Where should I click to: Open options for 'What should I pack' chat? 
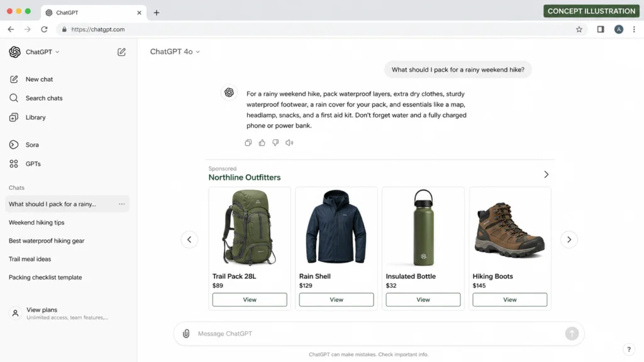point(121,204)
